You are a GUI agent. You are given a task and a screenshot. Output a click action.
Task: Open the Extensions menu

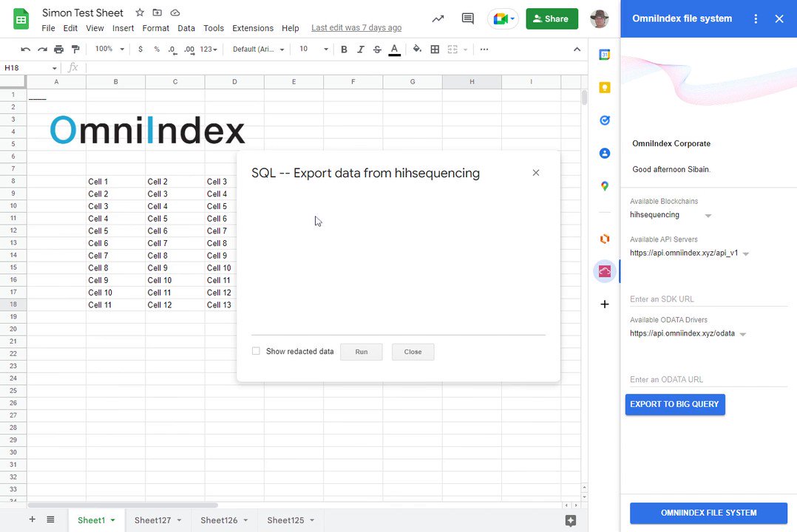pos(252,28)
